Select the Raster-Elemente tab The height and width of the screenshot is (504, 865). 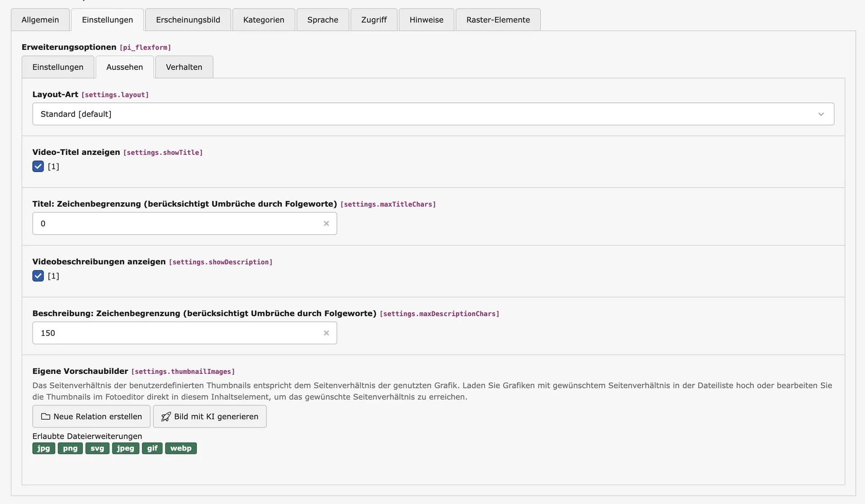(498, 19)
